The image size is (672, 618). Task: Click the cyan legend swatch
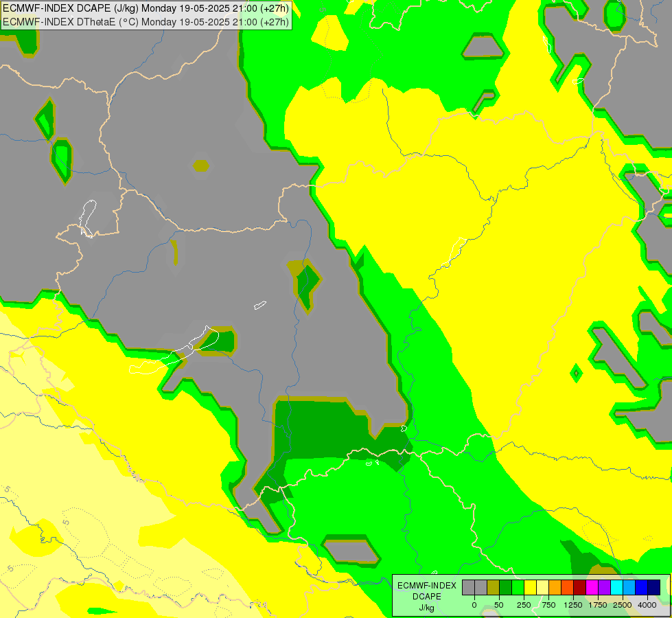point(616,588)
